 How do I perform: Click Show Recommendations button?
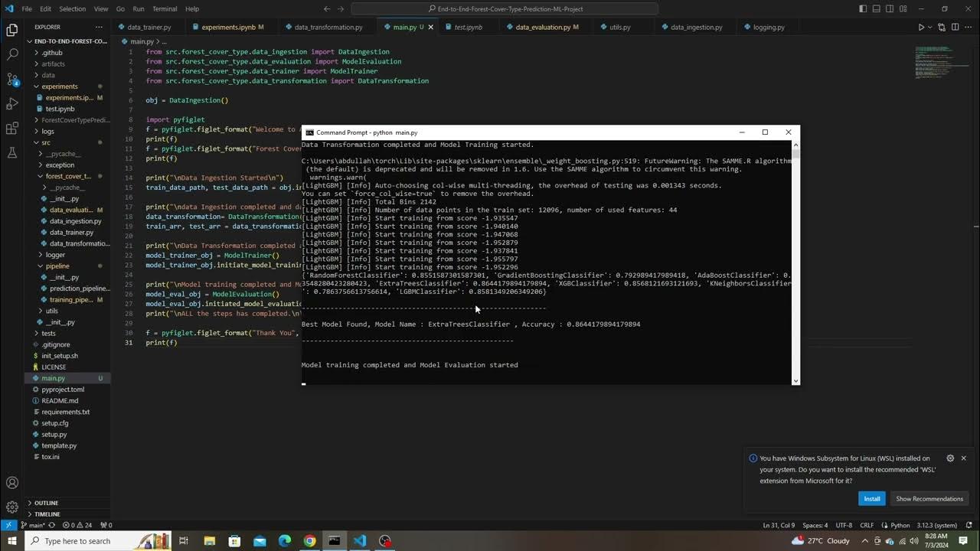tap(929, 498)
